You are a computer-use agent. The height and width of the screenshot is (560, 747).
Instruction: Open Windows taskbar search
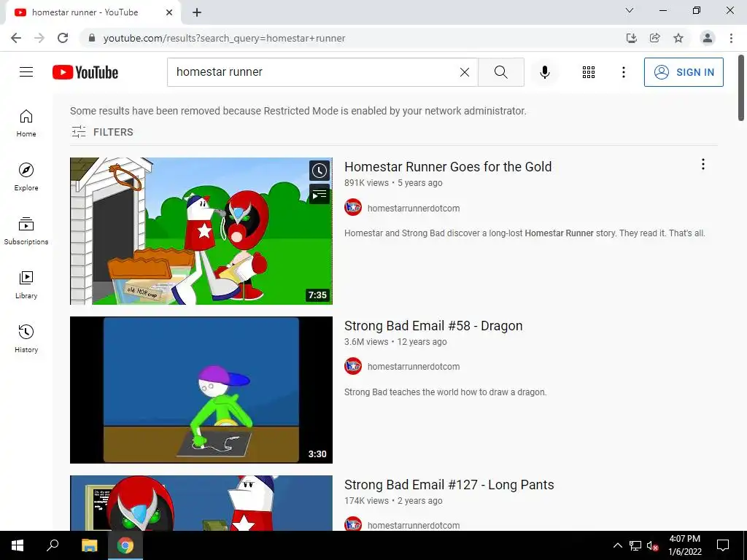pyautogui.click(x=53, y=545)
